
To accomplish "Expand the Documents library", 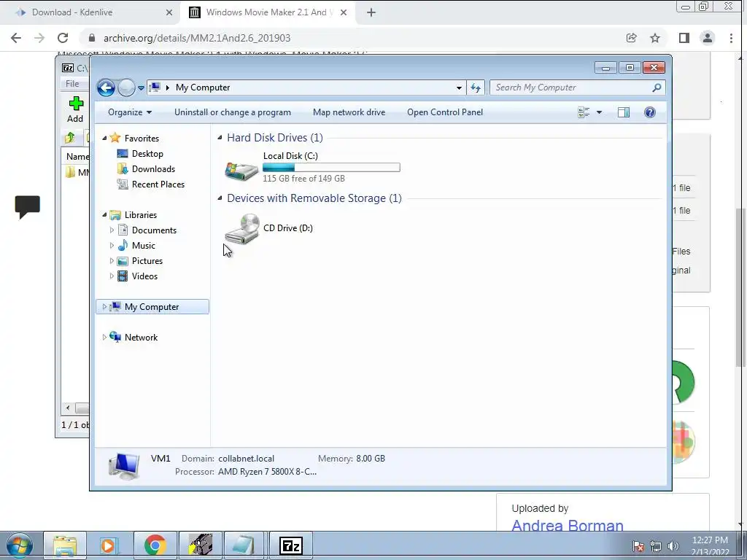I will (x=112, y=230).
